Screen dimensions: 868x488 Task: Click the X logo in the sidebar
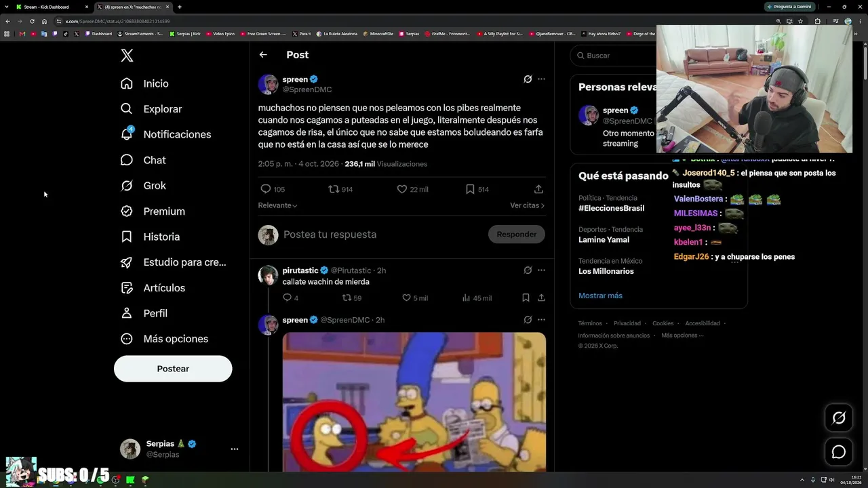(x=127, y=56)
